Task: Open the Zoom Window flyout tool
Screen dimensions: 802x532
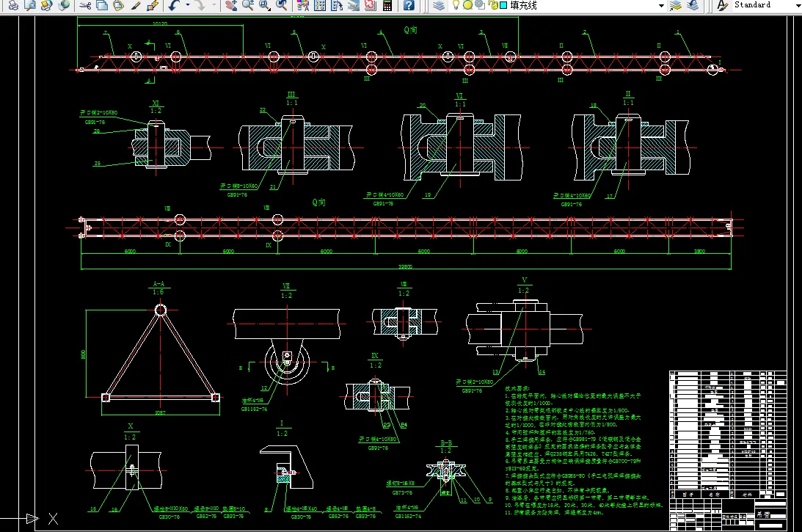Action: point(264,5)
